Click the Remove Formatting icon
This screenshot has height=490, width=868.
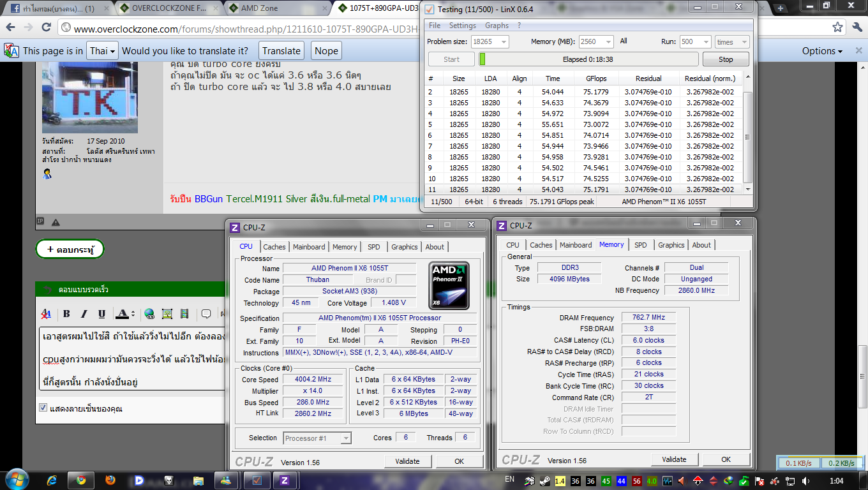[x=46, y=314]
